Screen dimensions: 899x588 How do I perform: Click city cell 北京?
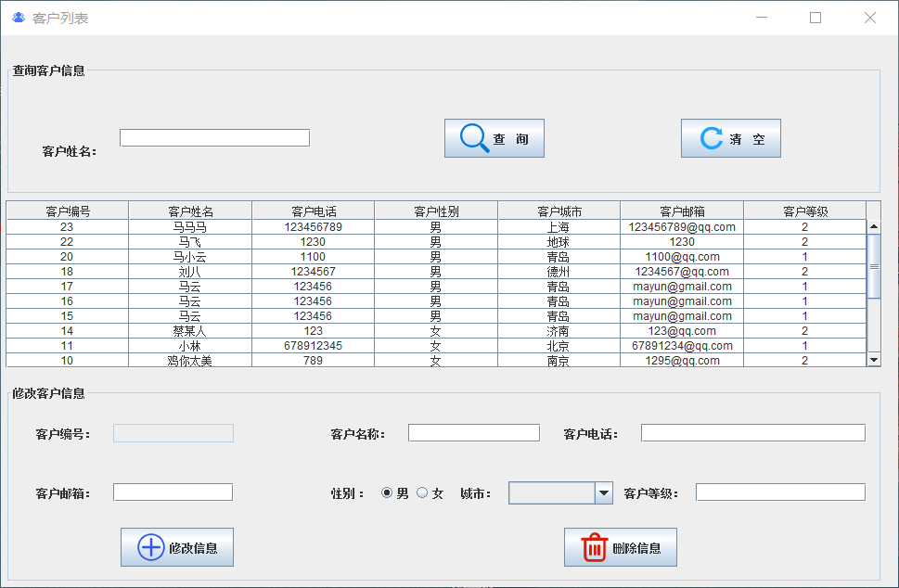(x=559, y=346)
